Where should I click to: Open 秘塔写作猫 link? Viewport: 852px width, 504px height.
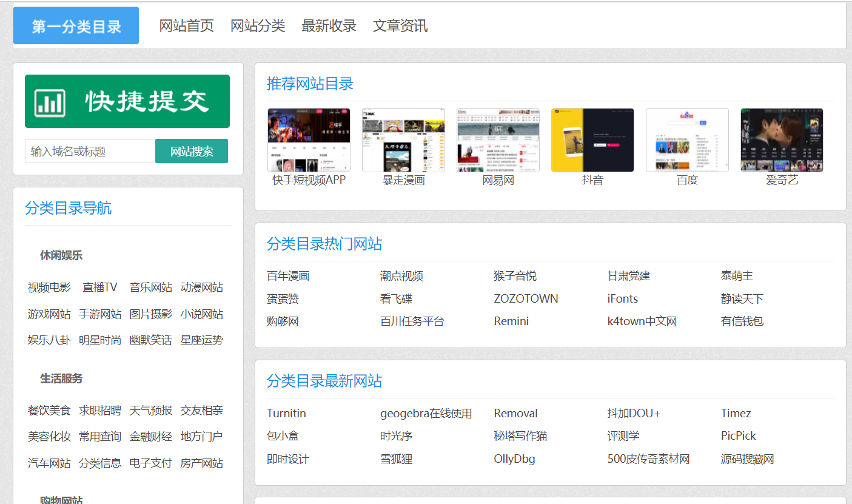click(521, 436)
